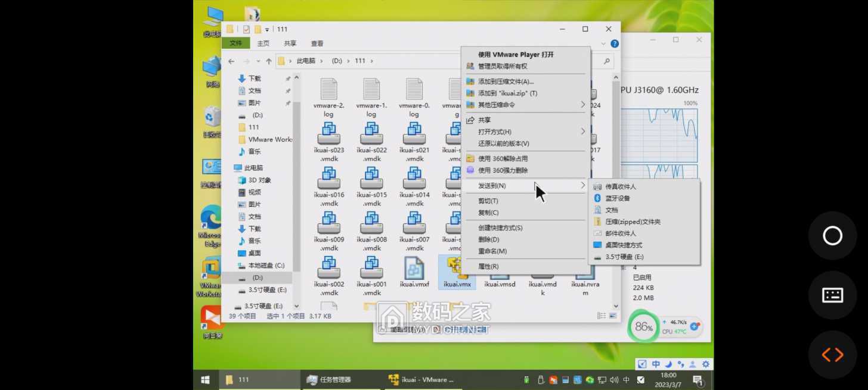The height and width of the screenshot is (390, 868).
Task: Select the ikuai-s022.vmdk disk file
Action: pos(371,142)
